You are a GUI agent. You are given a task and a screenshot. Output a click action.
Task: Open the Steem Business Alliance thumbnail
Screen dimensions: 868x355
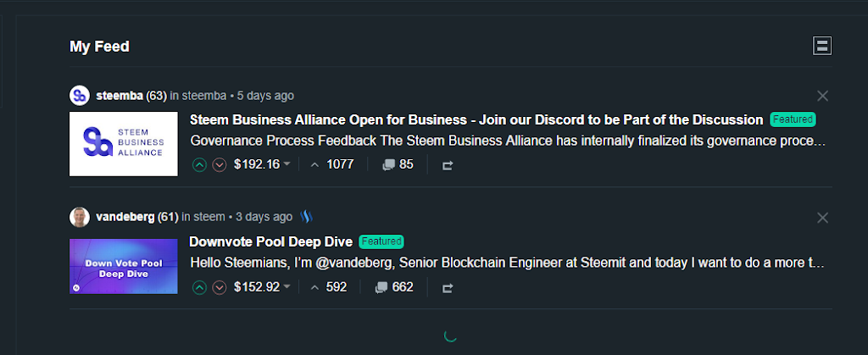point(124,144)
